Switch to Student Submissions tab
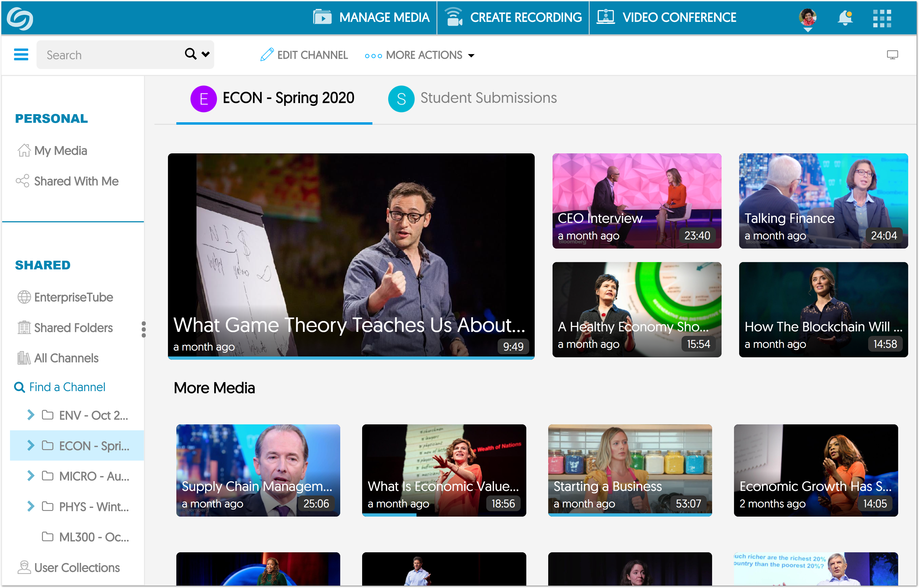Image resolution: width=919 pixels, height=588 pixels. tap(472, 98)
